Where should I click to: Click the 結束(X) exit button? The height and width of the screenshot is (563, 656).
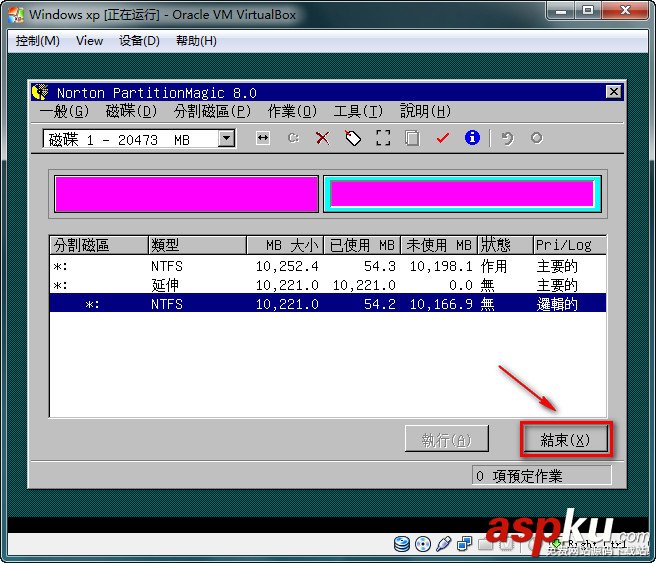(x=566, y=439)
